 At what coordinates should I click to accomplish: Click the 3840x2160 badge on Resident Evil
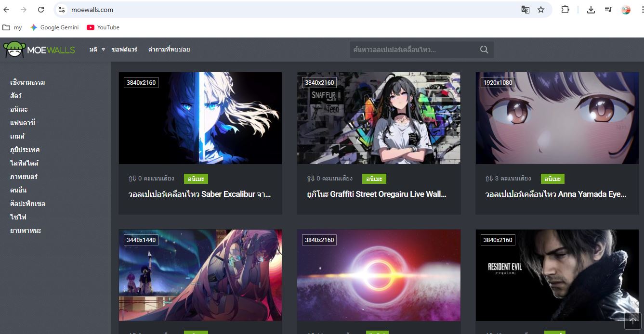tap(498, 240)
